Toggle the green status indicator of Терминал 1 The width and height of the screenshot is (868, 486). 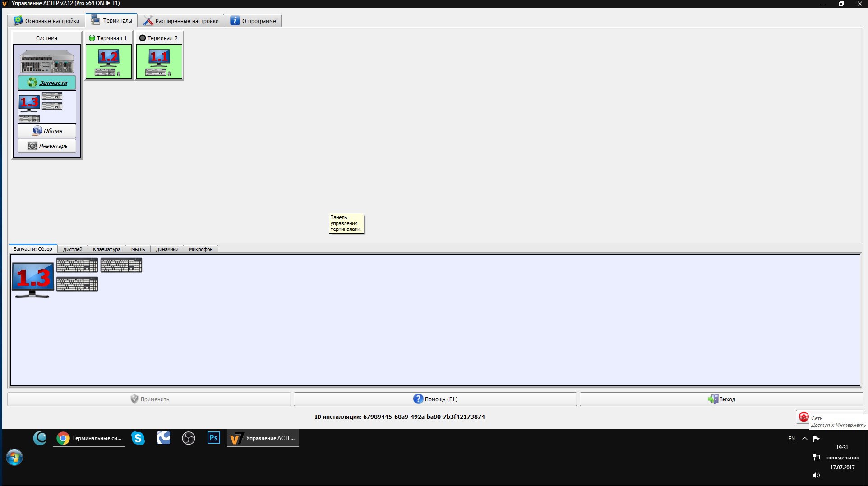tap(92, 38)
